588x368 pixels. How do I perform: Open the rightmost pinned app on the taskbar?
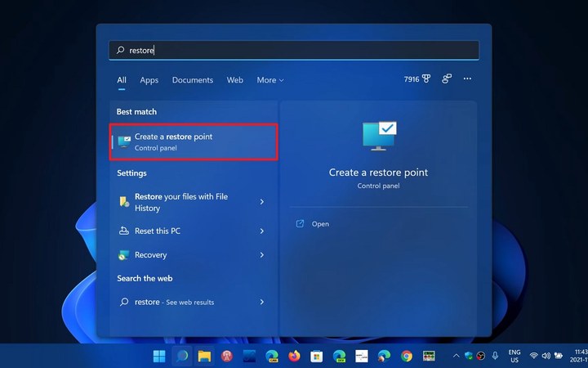[429, 356]
